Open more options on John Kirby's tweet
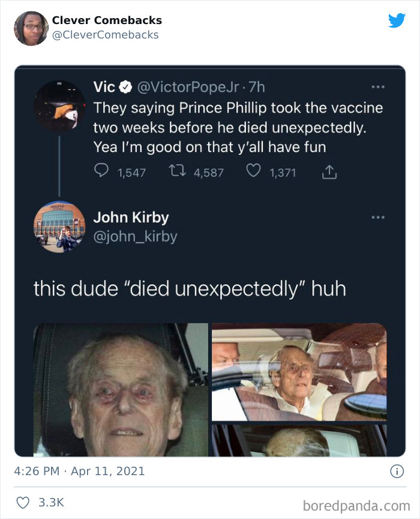 [x=378, y=217]
